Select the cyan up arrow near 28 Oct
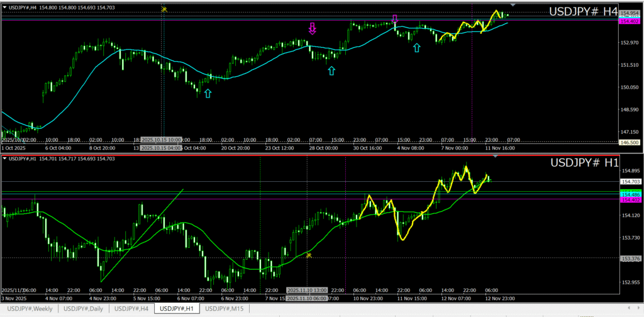 tap(331, 71)
